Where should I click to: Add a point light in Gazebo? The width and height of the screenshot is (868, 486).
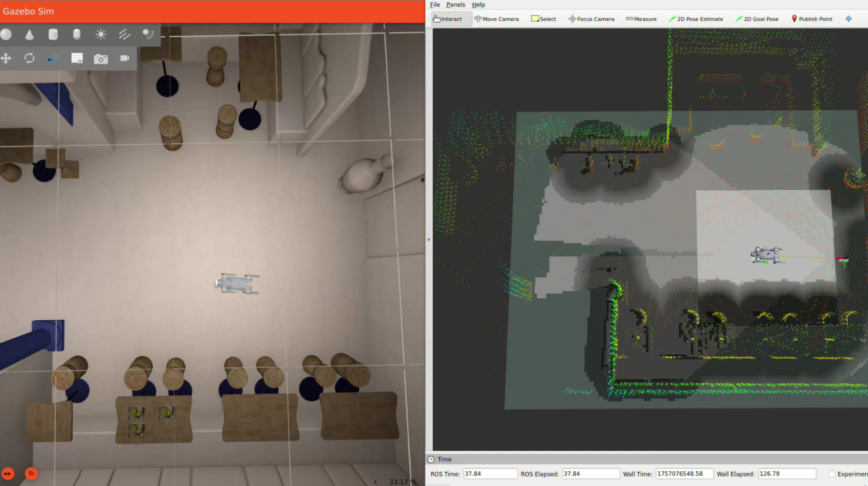101,34
